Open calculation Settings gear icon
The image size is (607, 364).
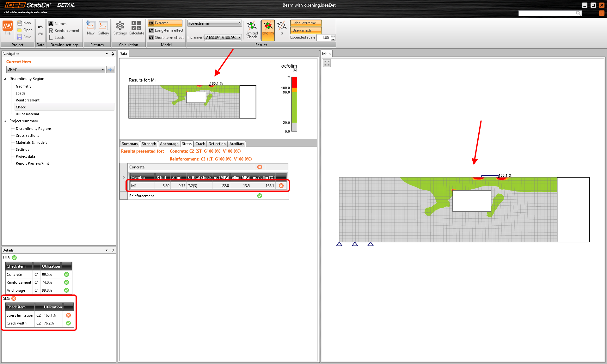click(120, 27)
